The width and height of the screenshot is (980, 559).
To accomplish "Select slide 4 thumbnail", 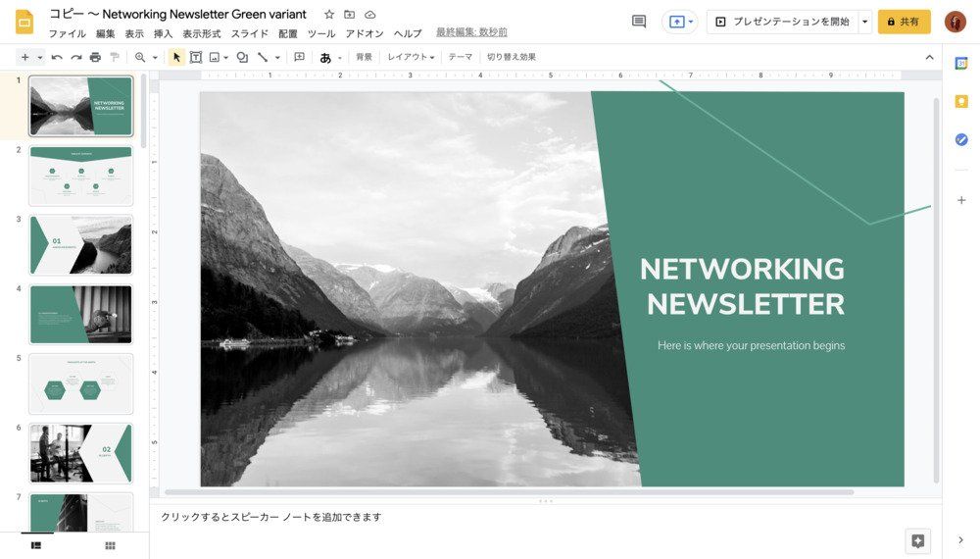I will pos(81,315).
